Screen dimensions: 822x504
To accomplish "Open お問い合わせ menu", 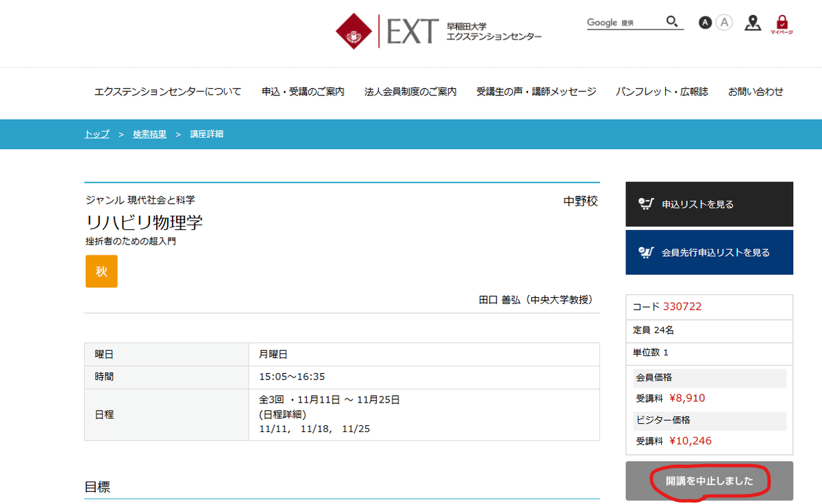I will coord(756,92).
